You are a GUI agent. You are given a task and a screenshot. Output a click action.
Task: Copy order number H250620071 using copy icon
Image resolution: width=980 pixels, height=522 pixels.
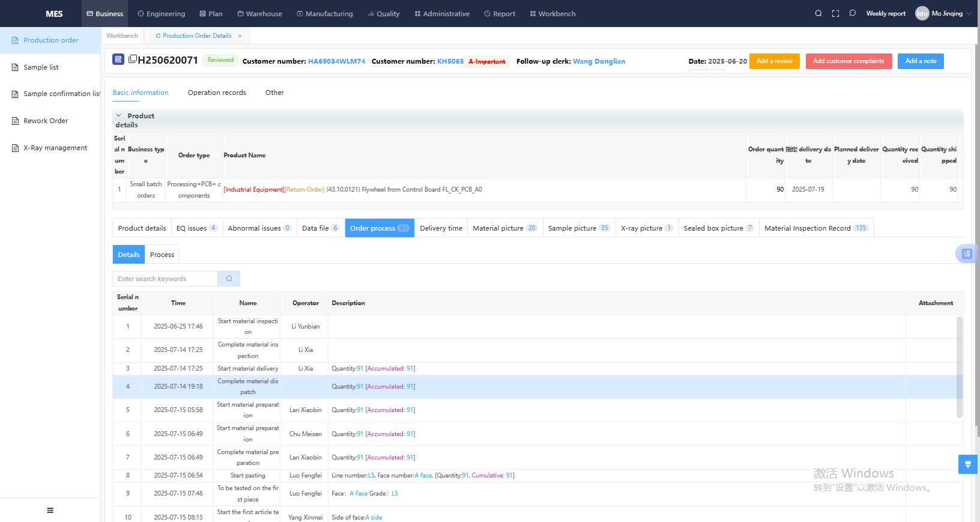(x=133, y=59)
